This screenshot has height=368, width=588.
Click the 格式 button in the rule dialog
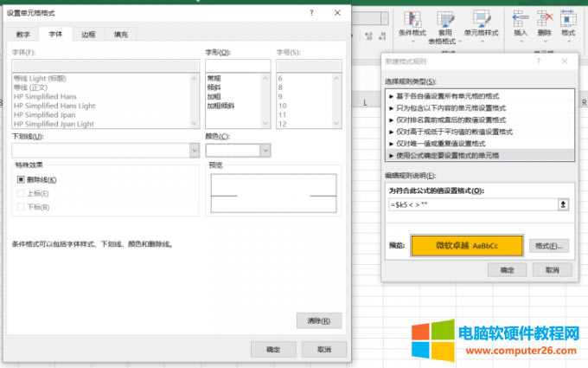(549, 246)
